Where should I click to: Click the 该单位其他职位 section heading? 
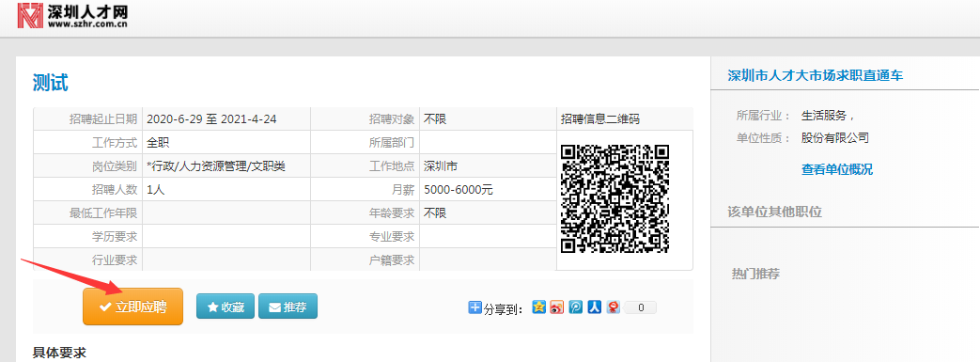click(x=775, y=212)
